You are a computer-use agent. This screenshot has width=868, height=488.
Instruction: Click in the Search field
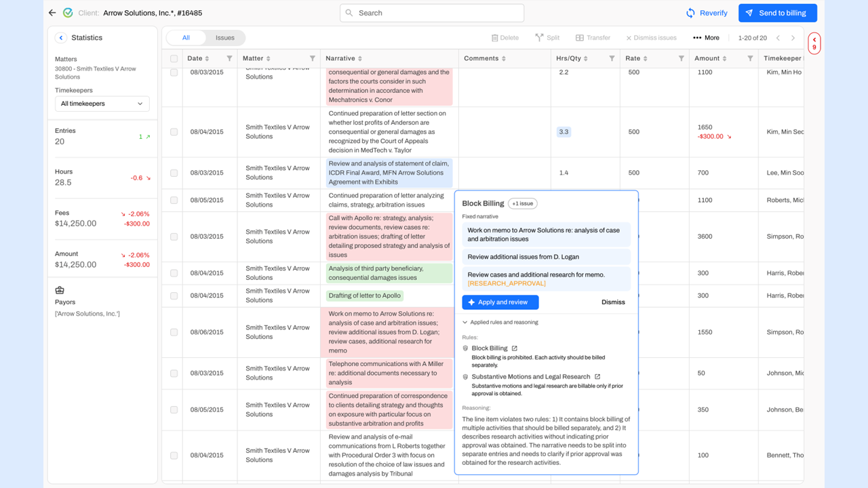tap(431, 13)
